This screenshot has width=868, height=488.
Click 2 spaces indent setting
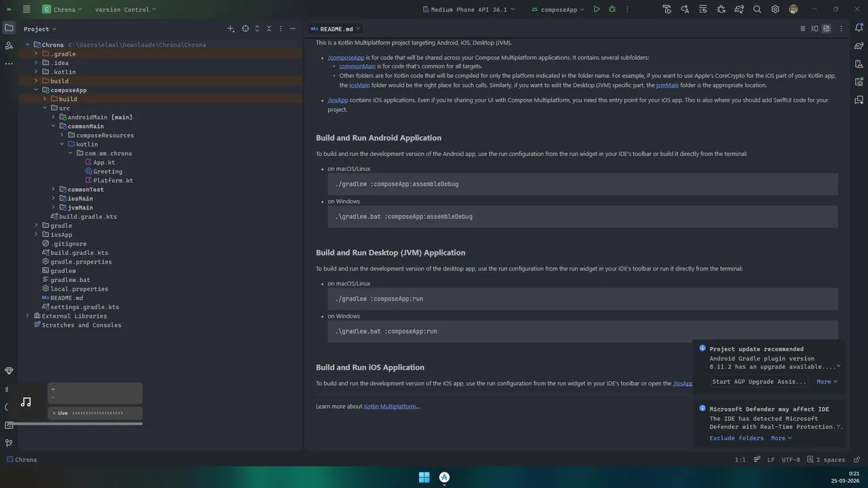tap(826, 460)
